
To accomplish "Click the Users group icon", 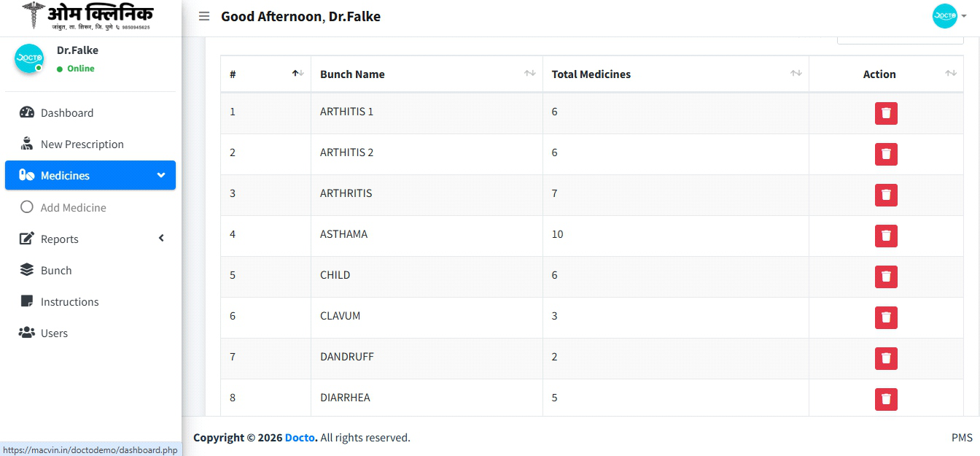I will click(27, 333).
